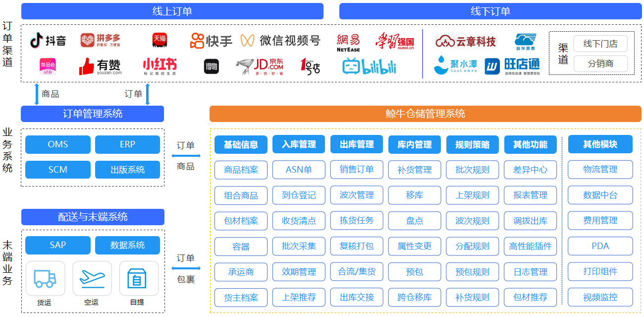Open the 补货管理 module

coord(415,170)
